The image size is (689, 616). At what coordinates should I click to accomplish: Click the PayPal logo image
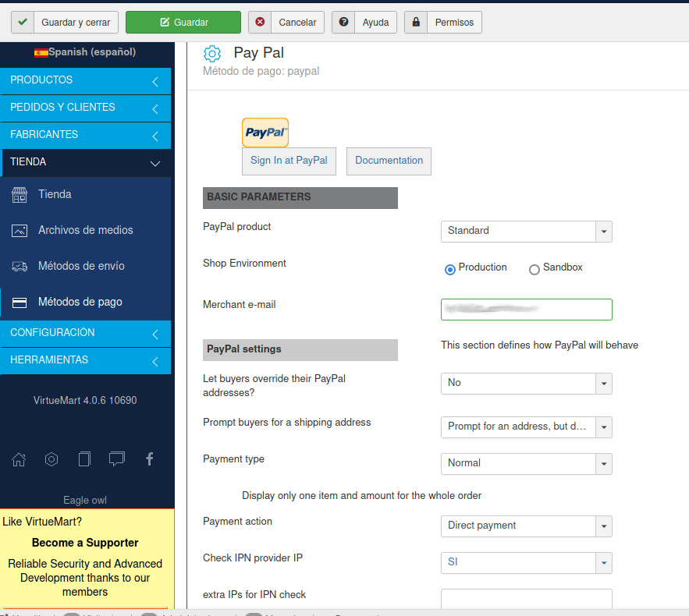click(x=265, y=132)
